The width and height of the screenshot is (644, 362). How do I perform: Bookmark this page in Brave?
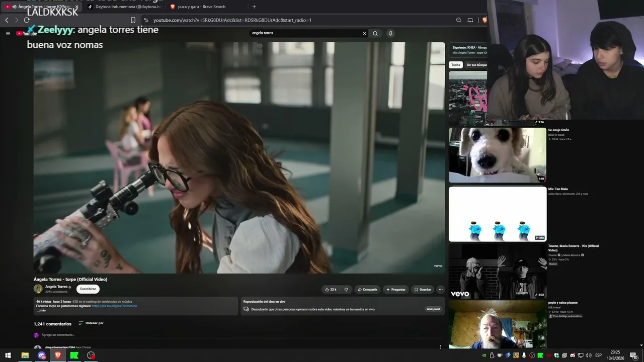click(x=133, y=20)
